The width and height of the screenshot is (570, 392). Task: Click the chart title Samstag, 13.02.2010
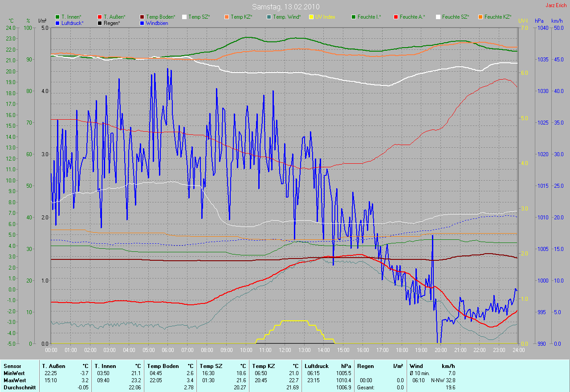point(285,7)
